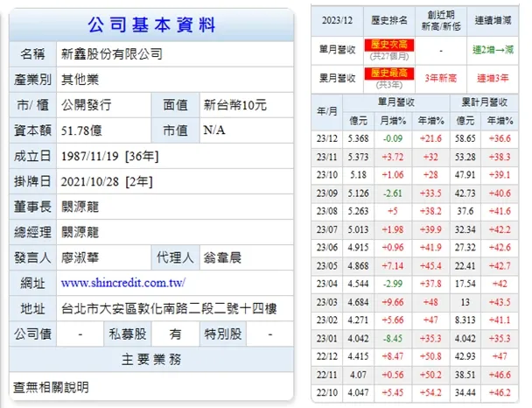
Task: Click spokesperson name 廖淑華
Action: (80, 257)
